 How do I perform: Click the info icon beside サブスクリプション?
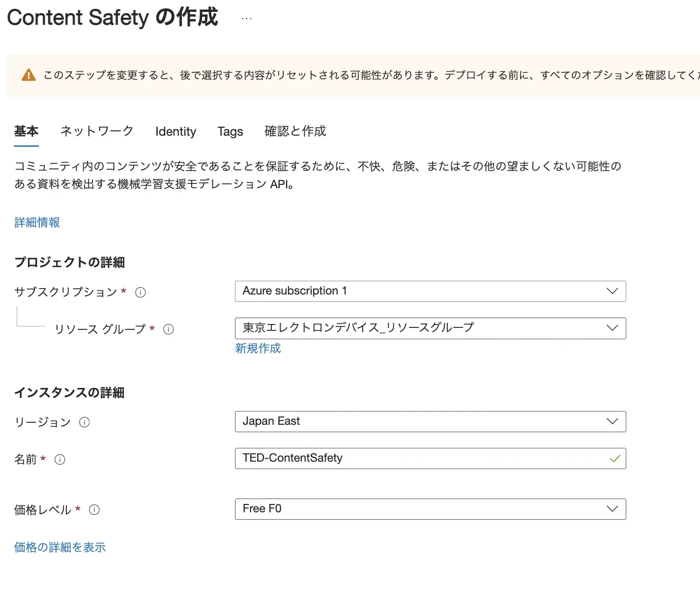[x=141, y=293]
